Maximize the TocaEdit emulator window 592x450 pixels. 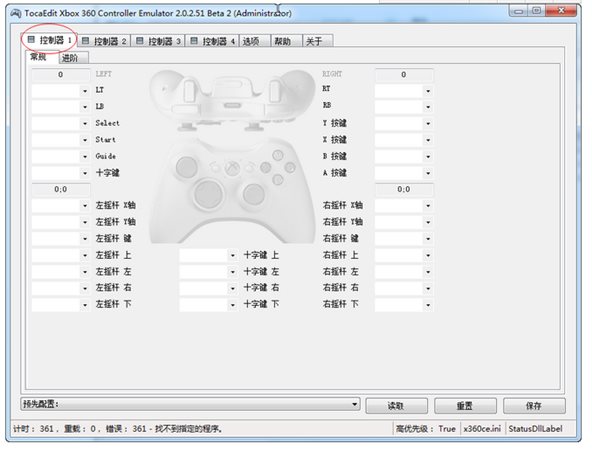[x=536, y=11]
